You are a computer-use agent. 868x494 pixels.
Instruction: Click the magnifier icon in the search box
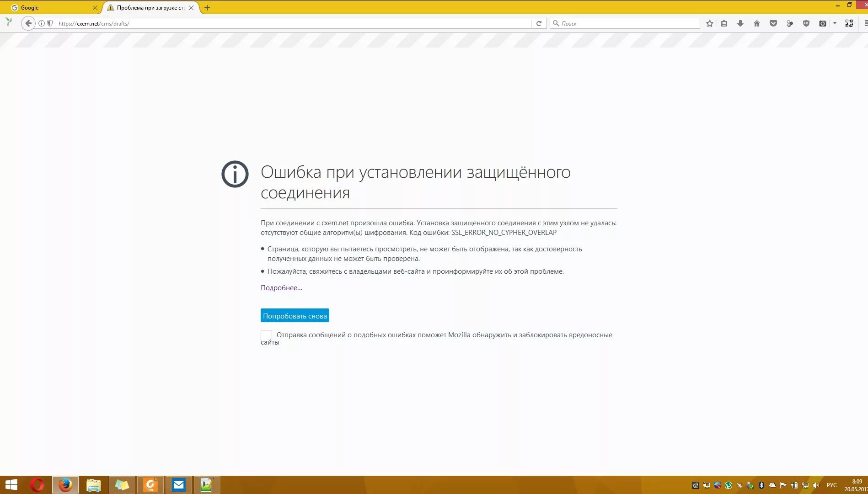coord(556,23)
